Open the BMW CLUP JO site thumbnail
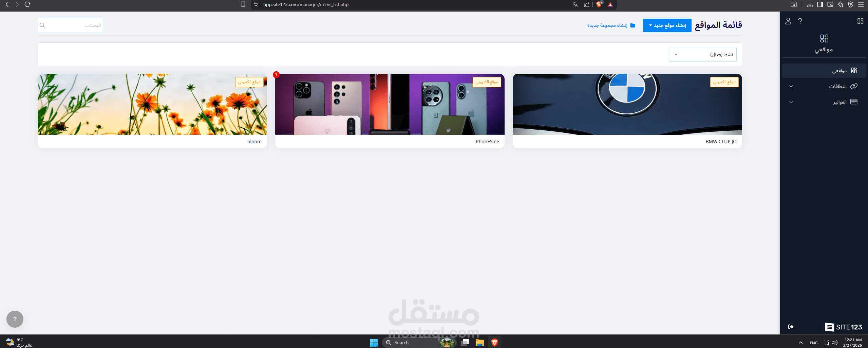 (627, 104)
